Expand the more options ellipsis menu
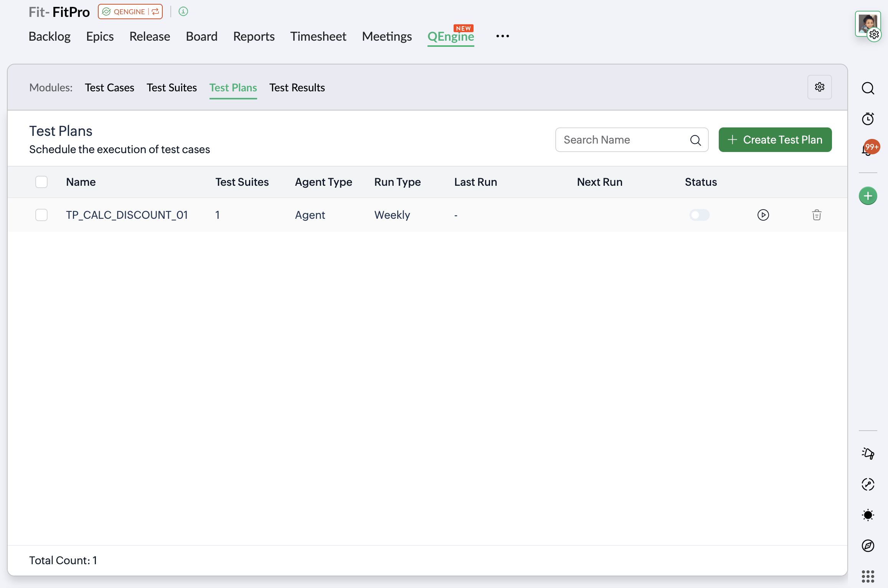 point(502,36)
